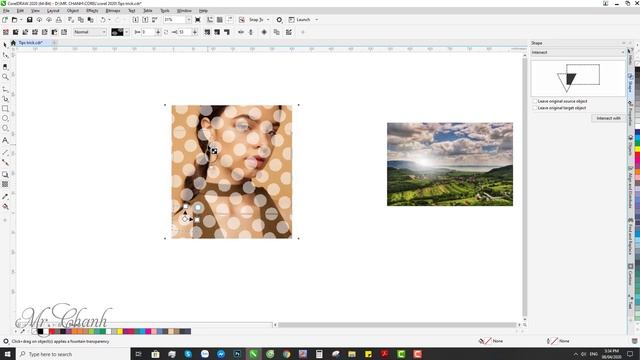Click the Copy transparency icon
This screenshot has width=640, height=360.
277,32
